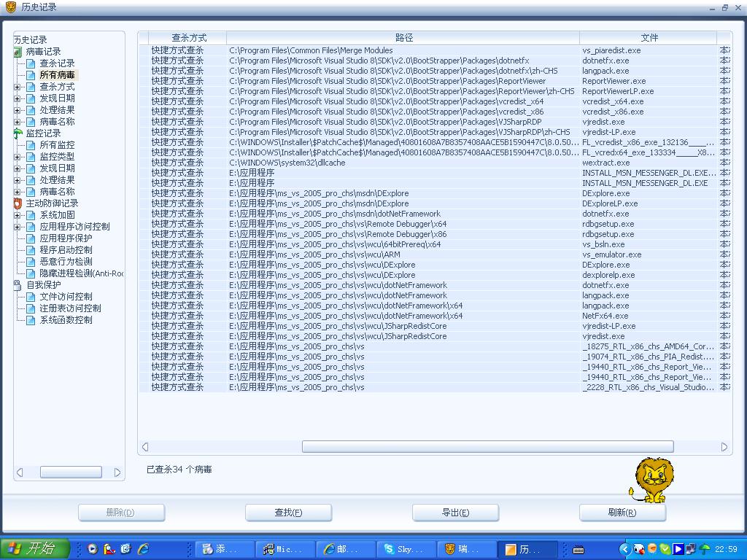Viewport: 747px width, 560px height.
Task: Click the lion mascot assistant
Action: pyautogui.click(x=652, y=480)
